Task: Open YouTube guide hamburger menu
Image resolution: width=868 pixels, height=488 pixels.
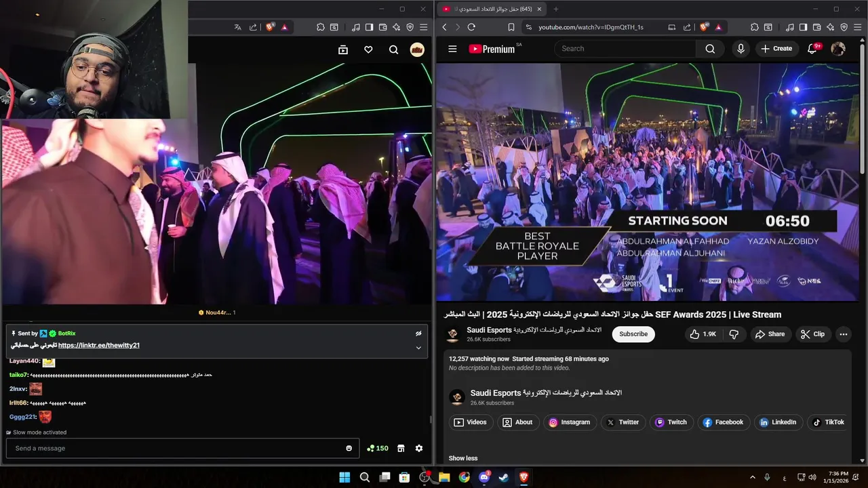Action: 452,49
